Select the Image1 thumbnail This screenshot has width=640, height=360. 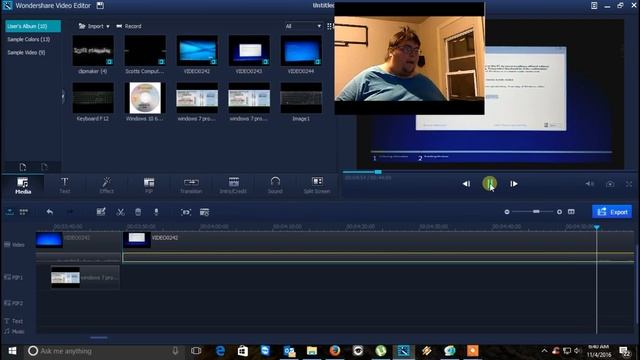click(x=301, y=98)
